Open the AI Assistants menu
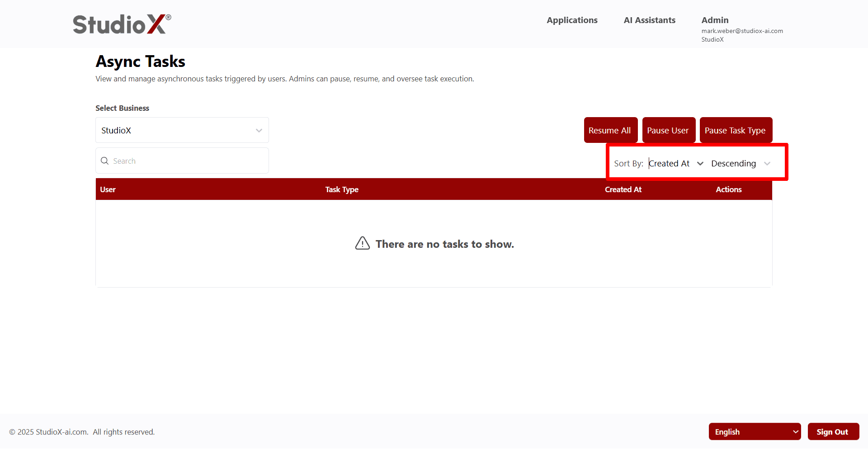868x449 pixels. [649, 20]
